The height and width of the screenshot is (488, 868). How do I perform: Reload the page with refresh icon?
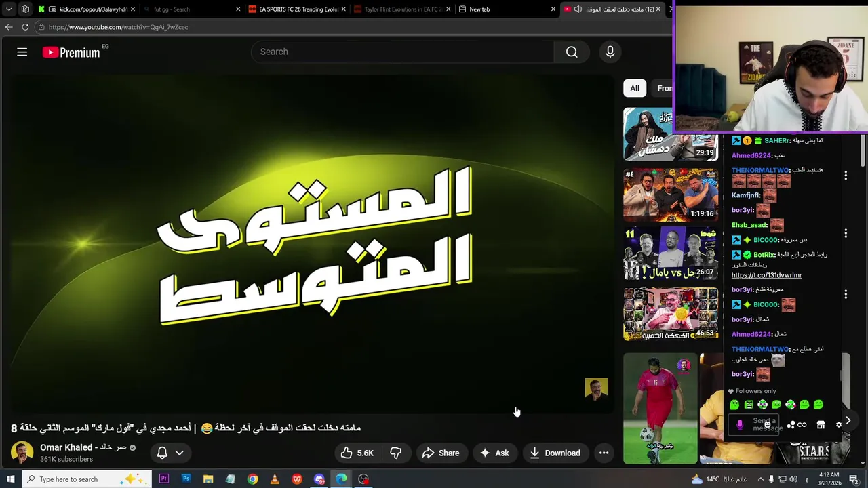click(25, 27)
